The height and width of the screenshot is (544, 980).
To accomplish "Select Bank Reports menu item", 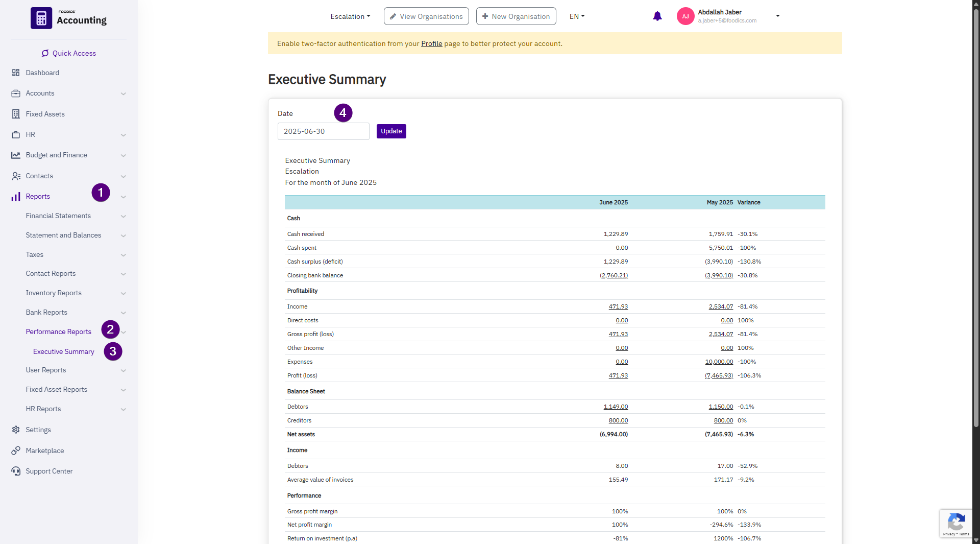I will point(46,312).
